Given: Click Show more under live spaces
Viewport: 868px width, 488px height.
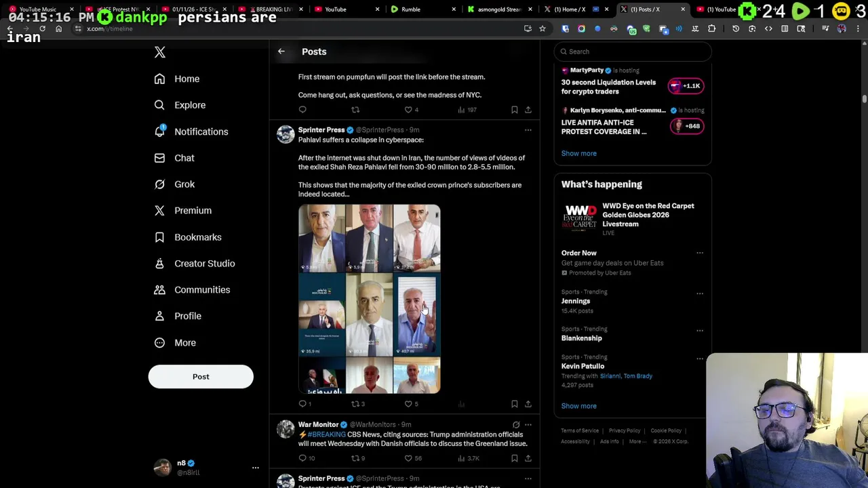Looking at the screenshot, I should coord(579,153).
